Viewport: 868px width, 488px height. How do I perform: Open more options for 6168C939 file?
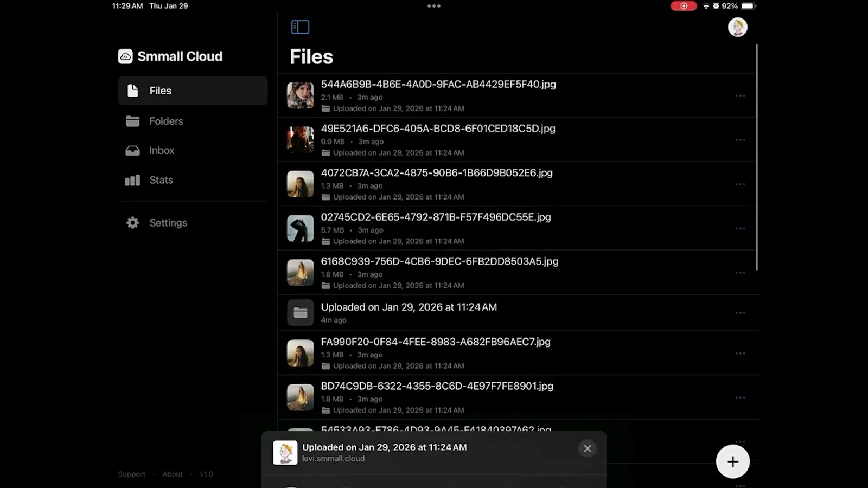[741, 273]
